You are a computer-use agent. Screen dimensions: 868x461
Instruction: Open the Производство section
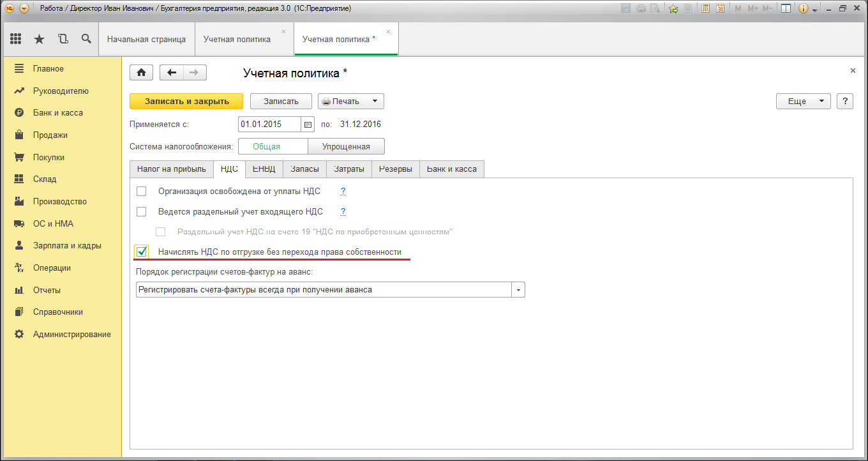tap(60, 201)
